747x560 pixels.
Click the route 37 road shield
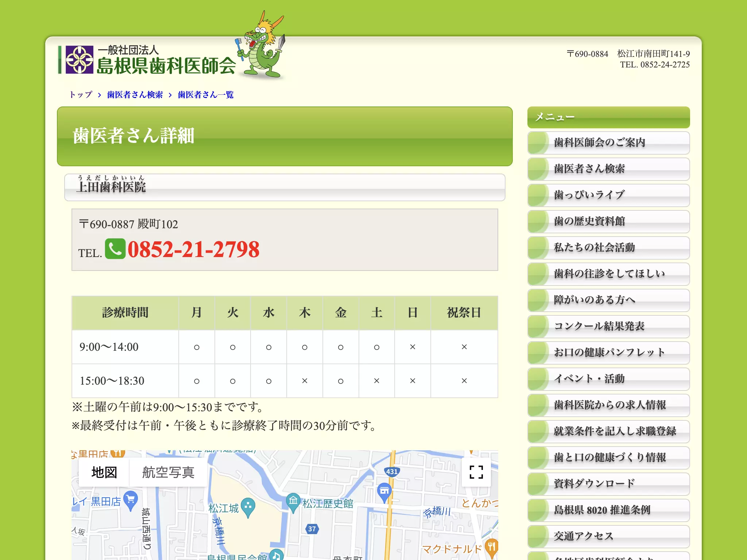coord(312,529)
